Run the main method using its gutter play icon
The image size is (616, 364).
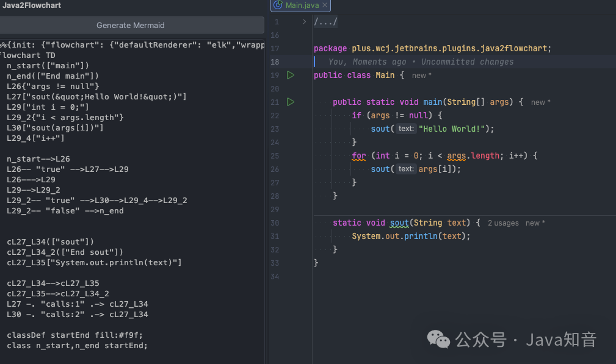[291, 102]
